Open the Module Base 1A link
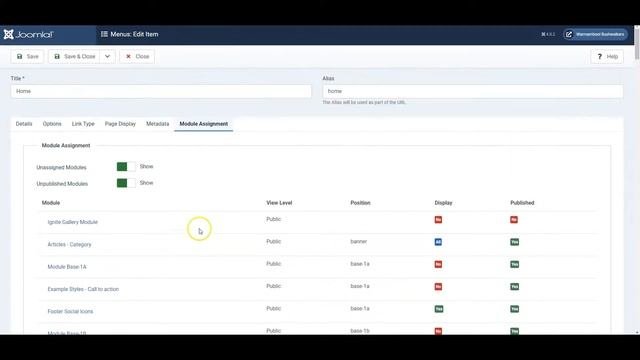The image size is (640, 360). pyautogui.click(x=67, y=267)
